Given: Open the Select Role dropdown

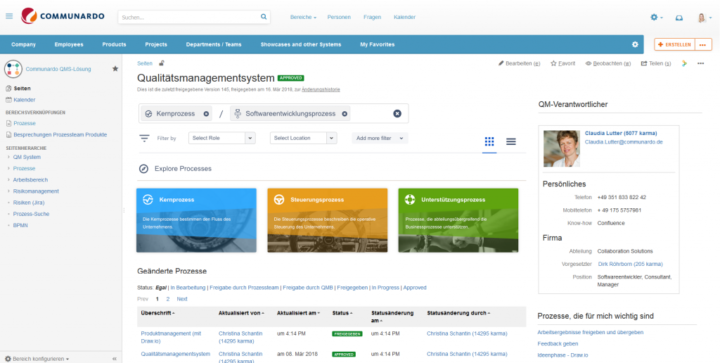Looking at the screenshot, I should tap(222, 138).
